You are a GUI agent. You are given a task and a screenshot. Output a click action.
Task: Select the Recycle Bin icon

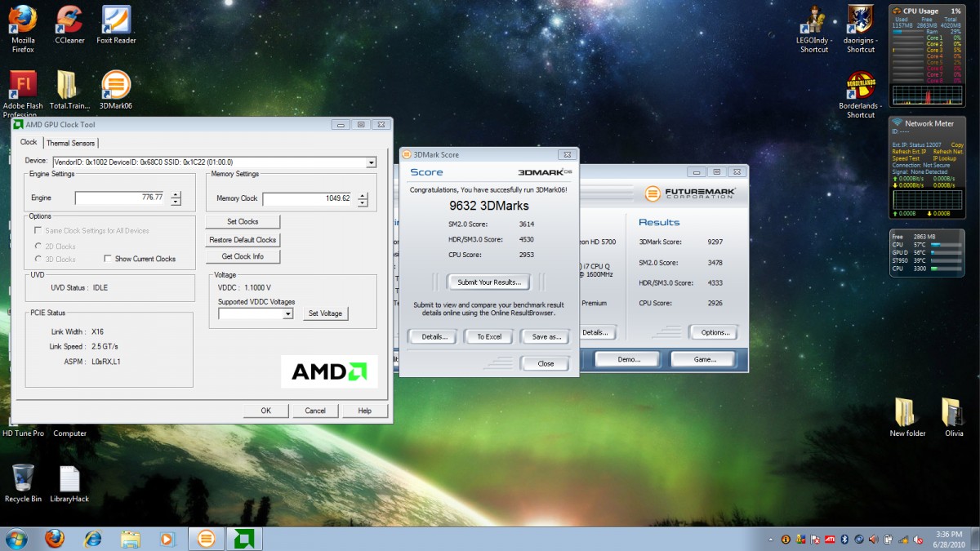(x=23, y=483)
